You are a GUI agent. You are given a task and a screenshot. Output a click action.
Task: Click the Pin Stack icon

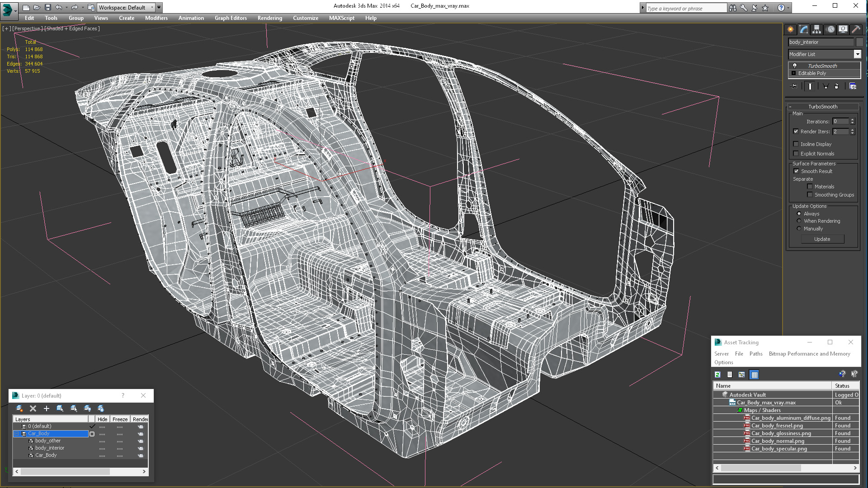pos(794,86)
